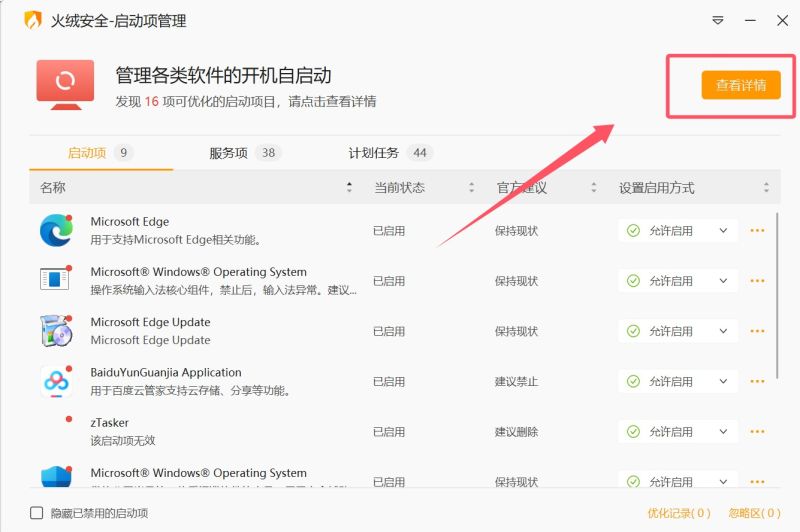
Task: Click the Microsoft Edge app icon
Action: 56,231
